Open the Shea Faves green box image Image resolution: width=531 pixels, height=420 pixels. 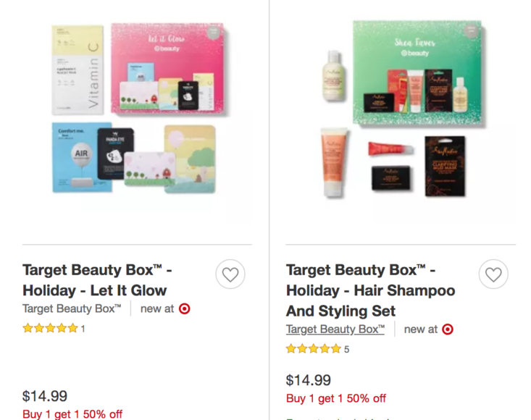click(x=417, y=72)
